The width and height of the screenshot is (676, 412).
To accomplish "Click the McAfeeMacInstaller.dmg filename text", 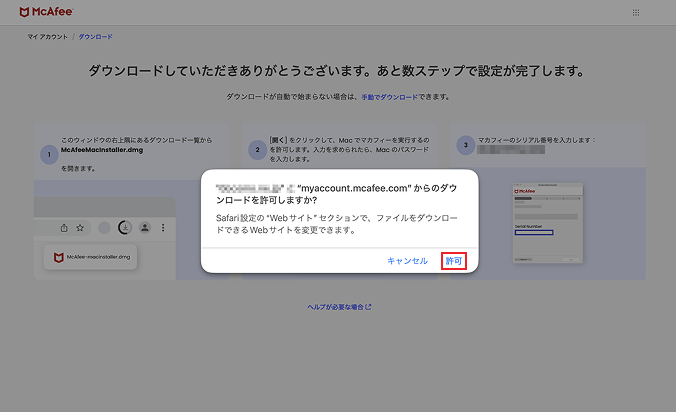I will pyautogui.click(x=102, y=150).
